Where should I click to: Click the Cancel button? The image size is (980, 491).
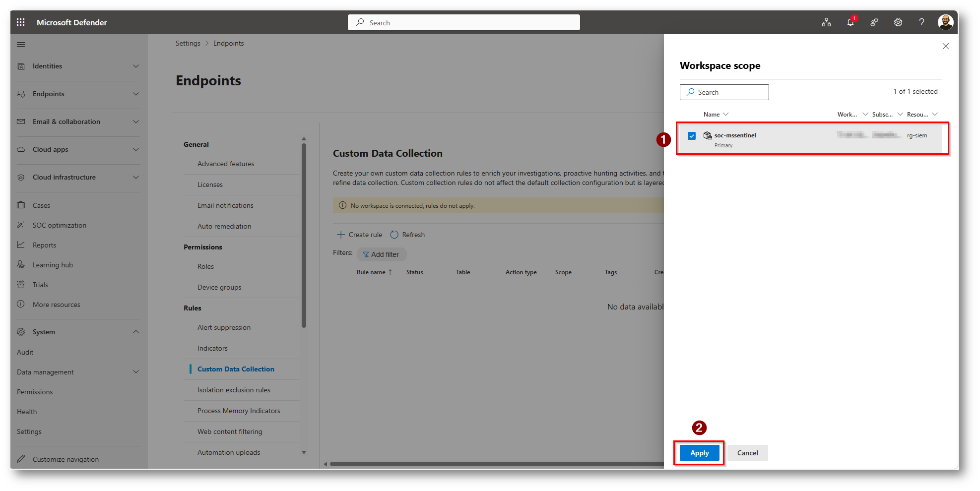[x=747, y=453]
